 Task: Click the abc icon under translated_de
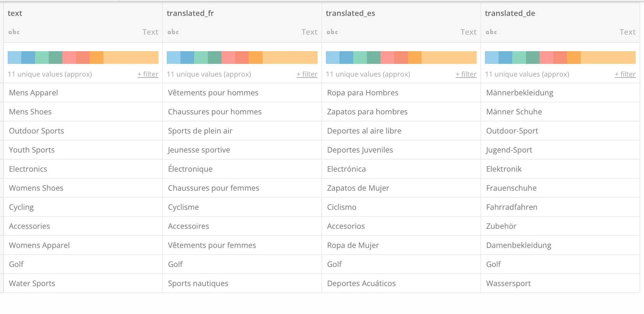click(491, 32)
